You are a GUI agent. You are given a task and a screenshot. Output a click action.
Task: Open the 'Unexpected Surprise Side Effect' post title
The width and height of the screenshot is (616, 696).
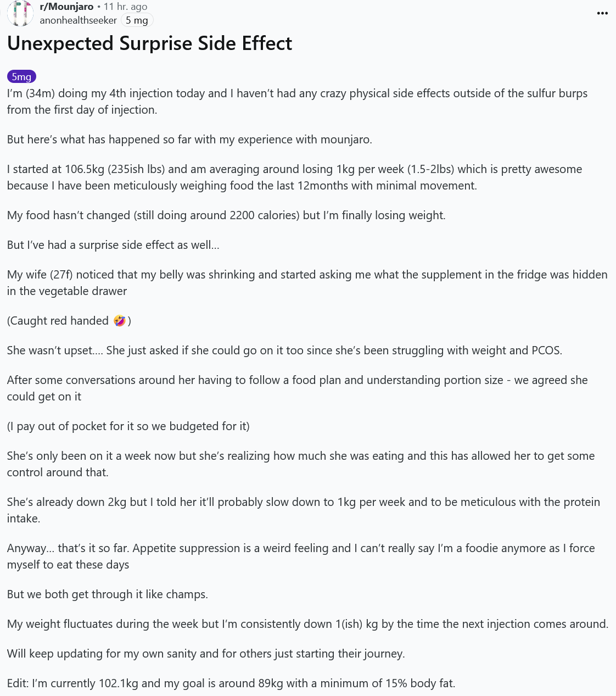149,43
